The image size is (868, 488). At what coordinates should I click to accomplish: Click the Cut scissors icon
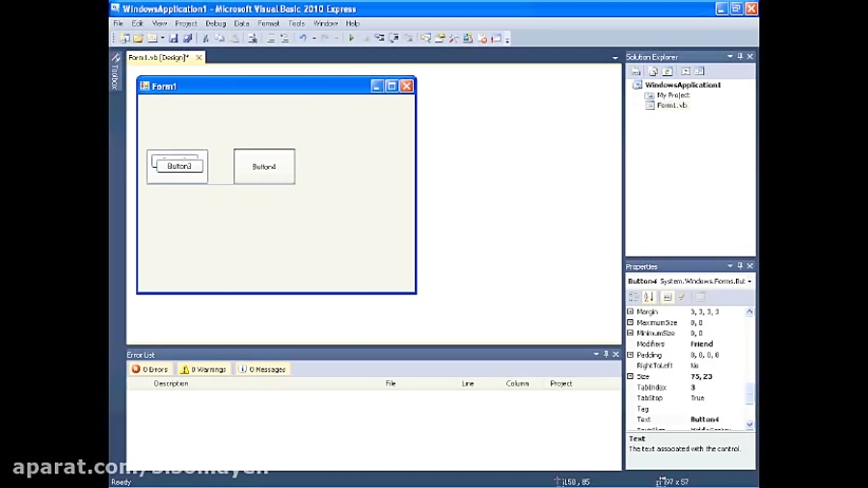point(205,39)
